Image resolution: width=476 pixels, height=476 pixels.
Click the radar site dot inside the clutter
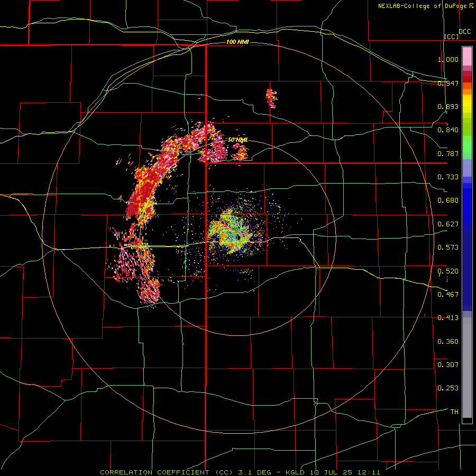click(x=239, y=237)
